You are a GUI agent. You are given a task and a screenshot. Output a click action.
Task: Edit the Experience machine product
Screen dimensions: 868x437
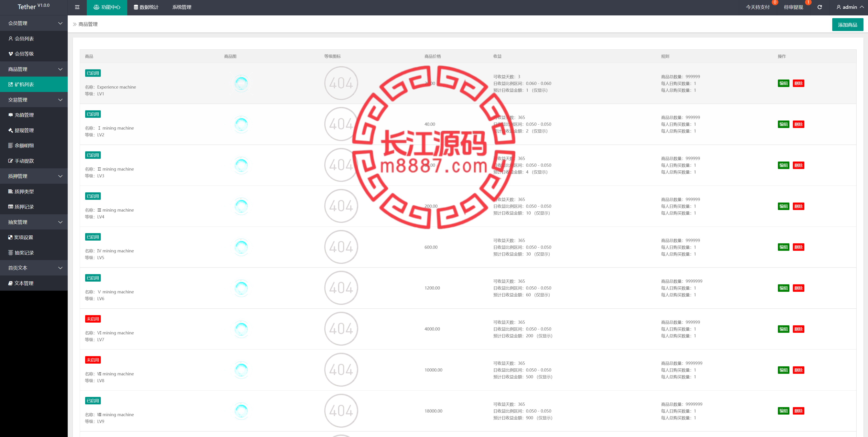click(x=784, y=83)
